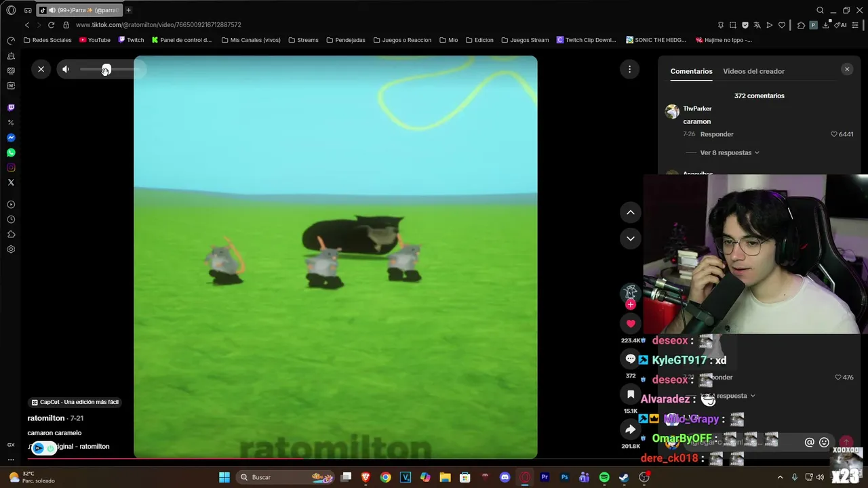Open the Mis Canales (vivos) bookmark folder

250,40
